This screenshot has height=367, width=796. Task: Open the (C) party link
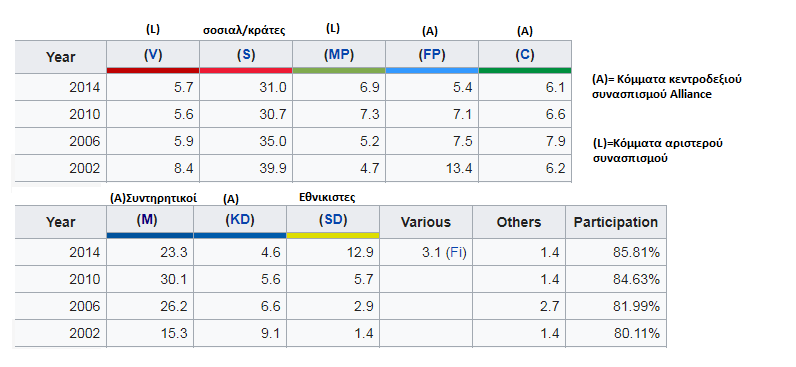coord(524,55)
